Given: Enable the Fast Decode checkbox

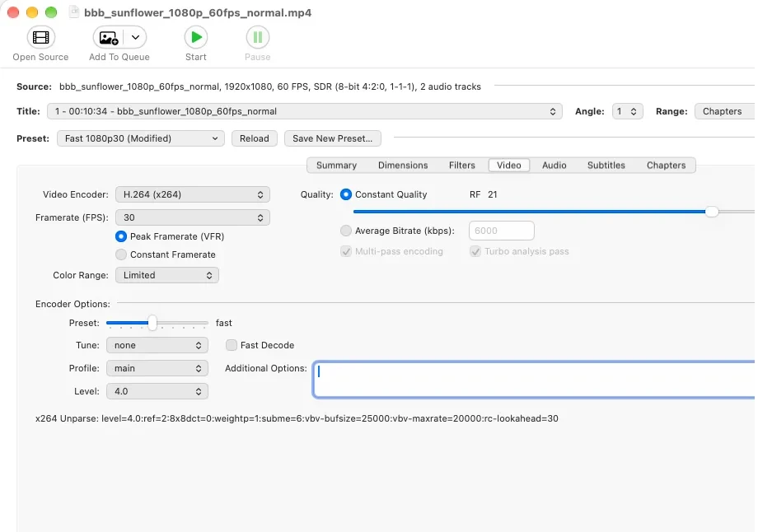Looking at the screenshot, I should [231, 345].
